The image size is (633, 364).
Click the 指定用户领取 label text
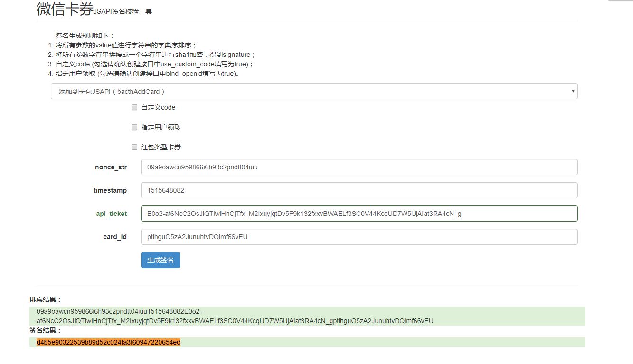[161, 128]
